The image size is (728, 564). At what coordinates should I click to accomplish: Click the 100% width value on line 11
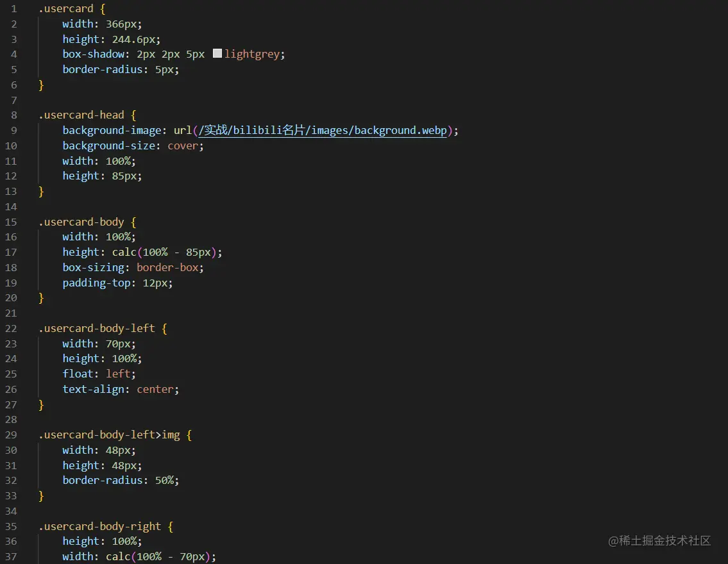[118, 161]
